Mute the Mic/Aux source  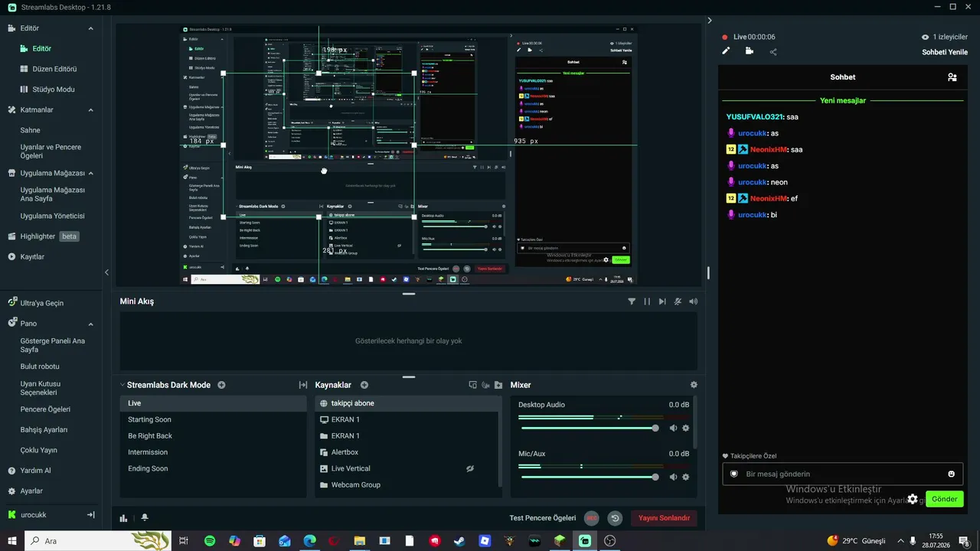pos(673,477)
